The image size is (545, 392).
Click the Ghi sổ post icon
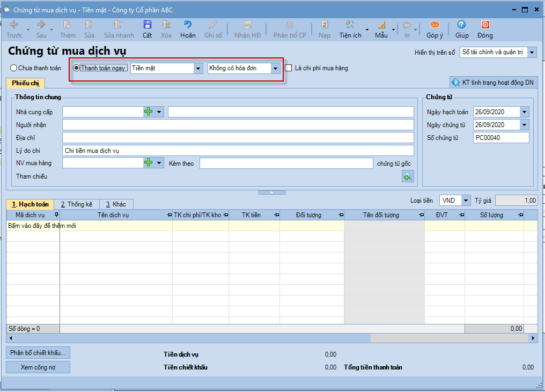point(213,25)
